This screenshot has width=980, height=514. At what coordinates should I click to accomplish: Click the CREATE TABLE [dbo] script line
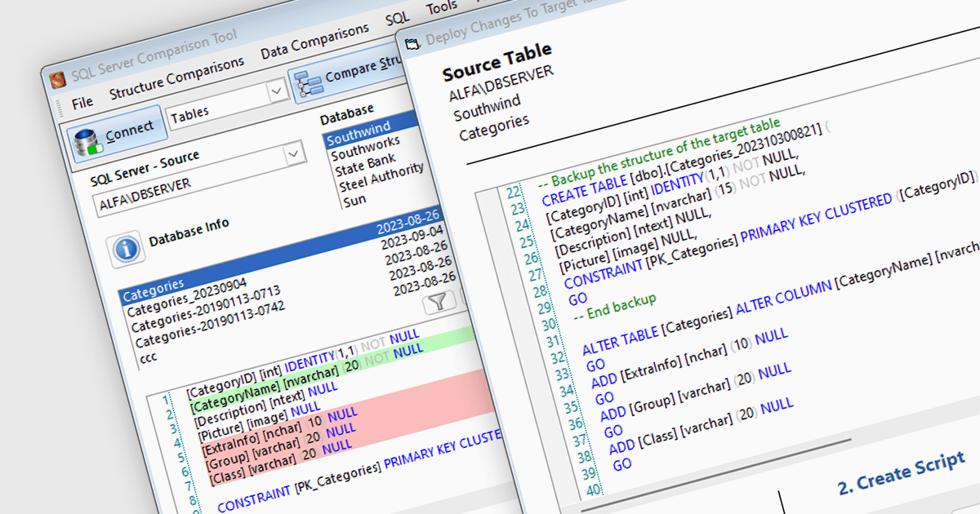[x=686, y=163]
